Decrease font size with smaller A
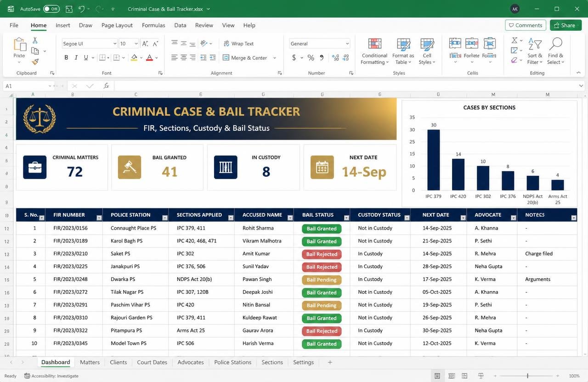This screenshot has height=382, width=588. pyautogui.click(x=155, y=44)
